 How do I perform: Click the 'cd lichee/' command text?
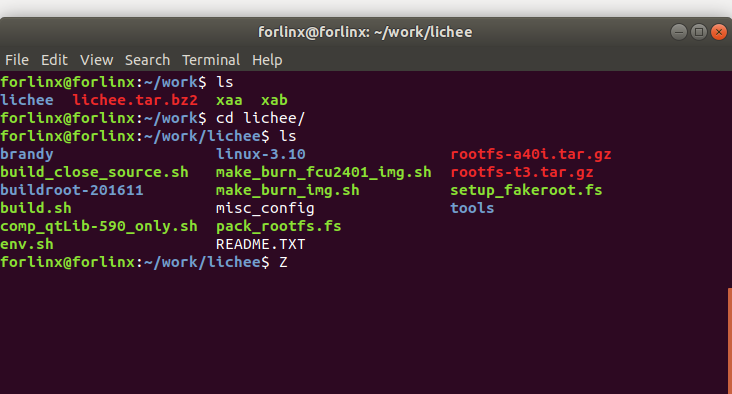click(260, 118)
